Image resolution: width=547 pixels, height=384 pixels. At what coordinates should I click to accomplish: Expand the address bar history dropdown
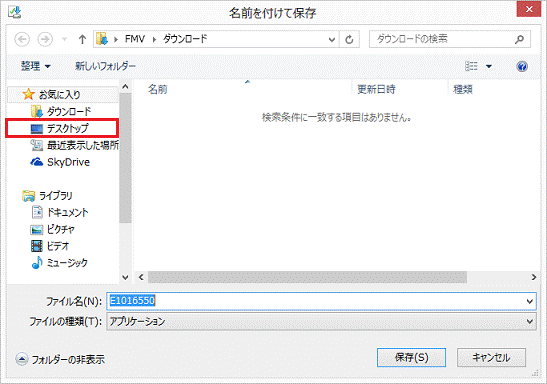point(332,39)
